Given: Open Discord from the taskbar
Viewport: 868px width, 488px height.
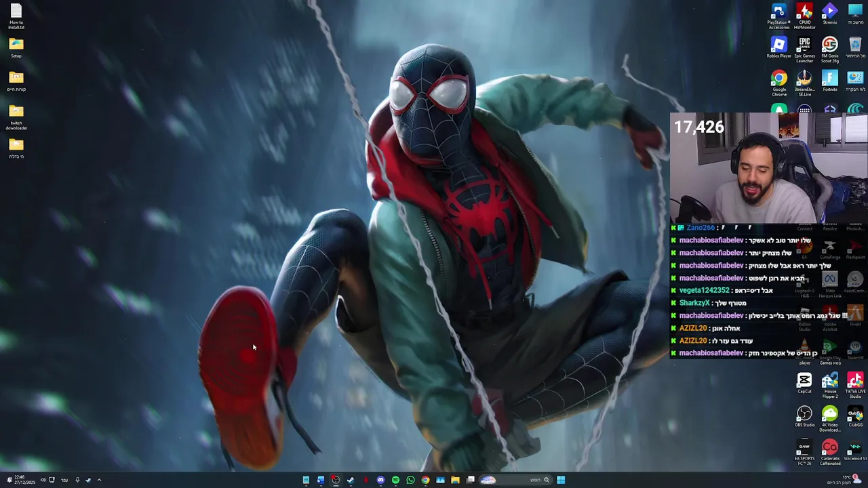Looking at the screenshot, I should click(380, 480).
